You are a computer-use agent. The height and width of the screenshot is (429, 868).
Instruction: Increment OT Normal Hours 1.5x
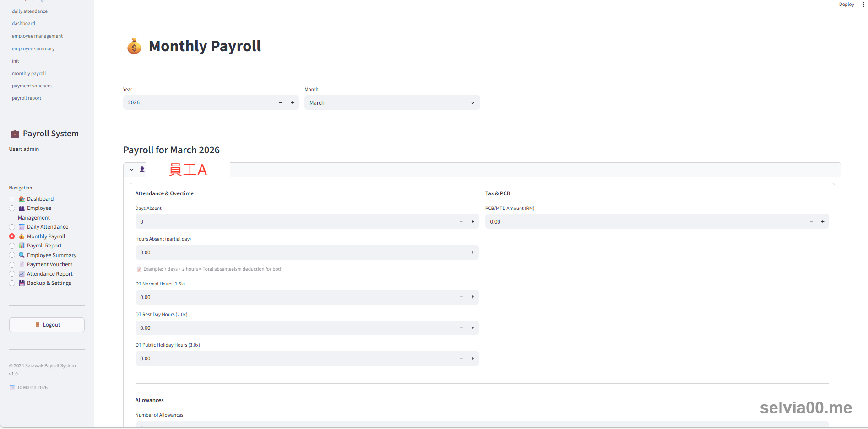[473, 297]
